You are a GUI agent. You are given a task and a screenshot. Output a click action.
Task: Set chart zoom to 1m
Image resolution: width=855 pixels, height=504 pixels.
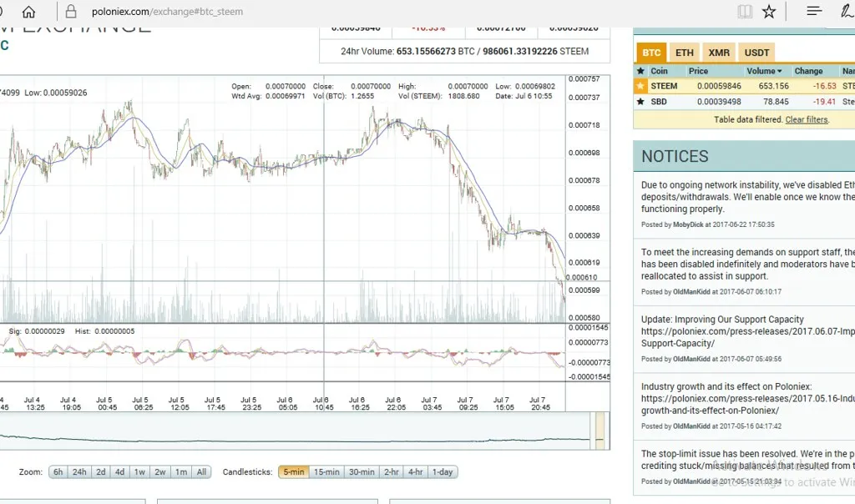tap(181, 471)
